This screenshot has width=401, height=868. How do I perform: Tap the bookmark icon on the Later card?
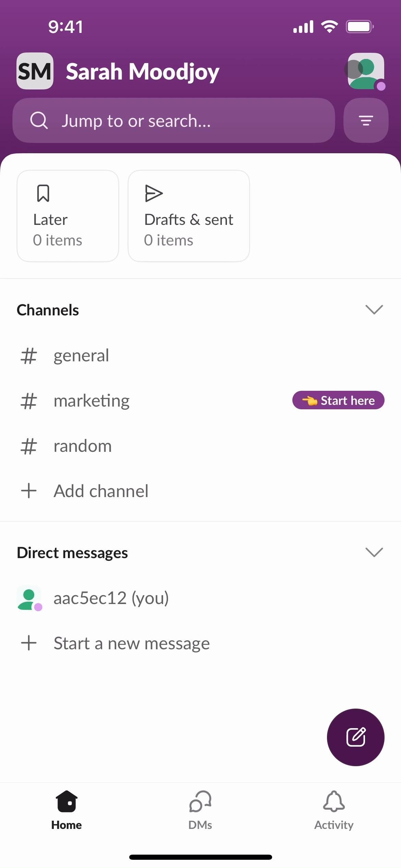pyautogui.click(x=43, y=193)
